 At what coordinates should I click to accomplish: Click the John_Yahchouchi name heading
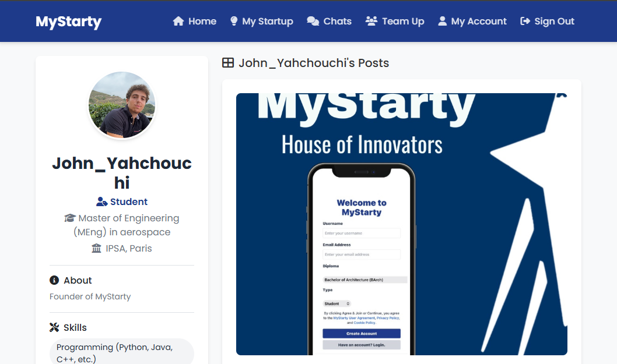click(x=122, y=172)
